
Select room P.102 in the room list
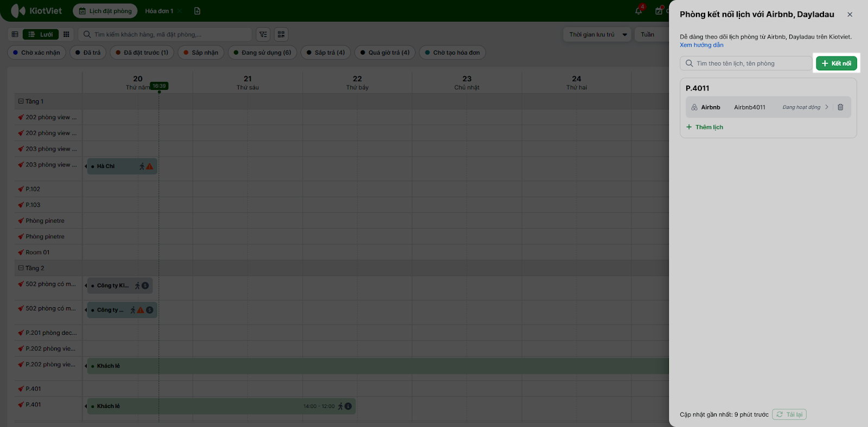[x=33, y=189]
